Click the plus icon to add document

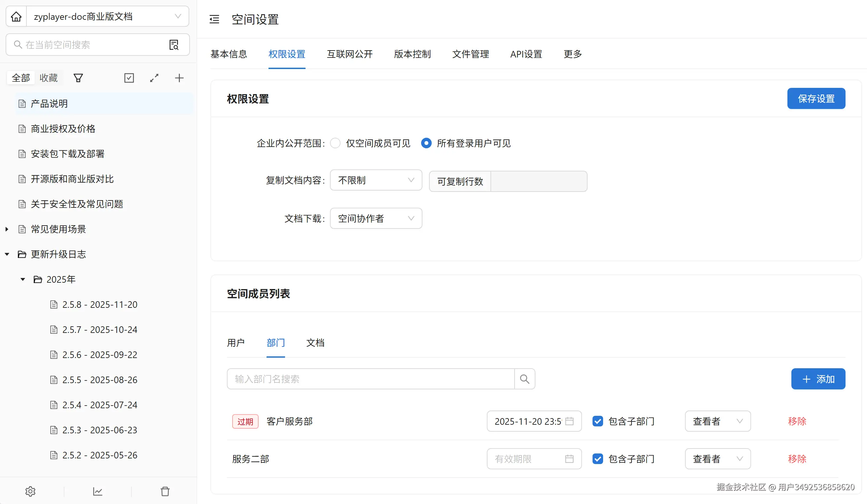point(179,78)
